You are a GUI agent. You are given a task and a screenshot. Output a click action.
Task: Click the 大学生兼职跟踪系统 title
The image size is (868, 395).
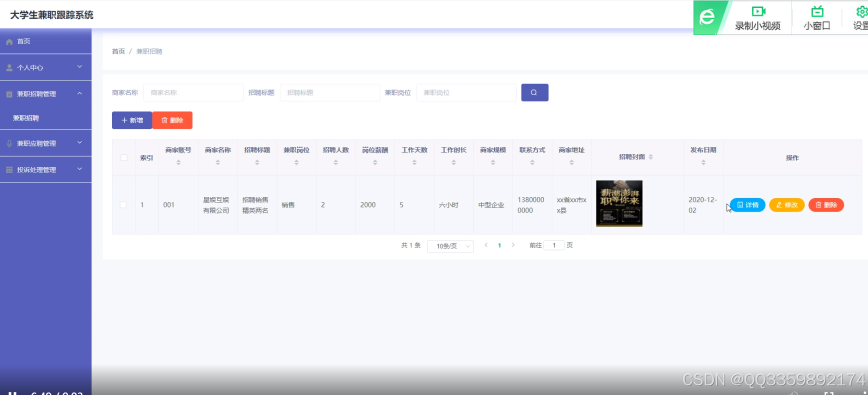click(x=52, y=15)
